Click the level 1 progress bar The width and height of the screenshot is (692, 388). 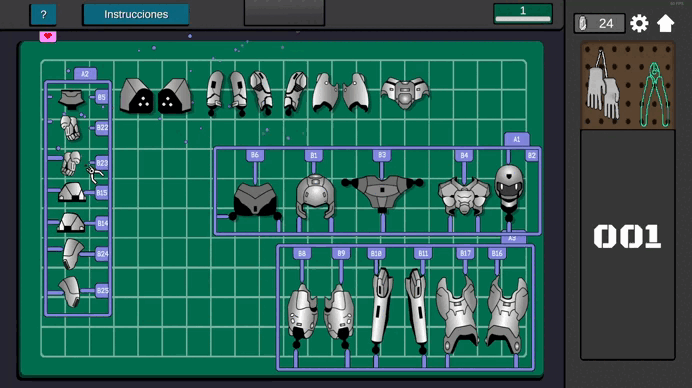point(523,13)
